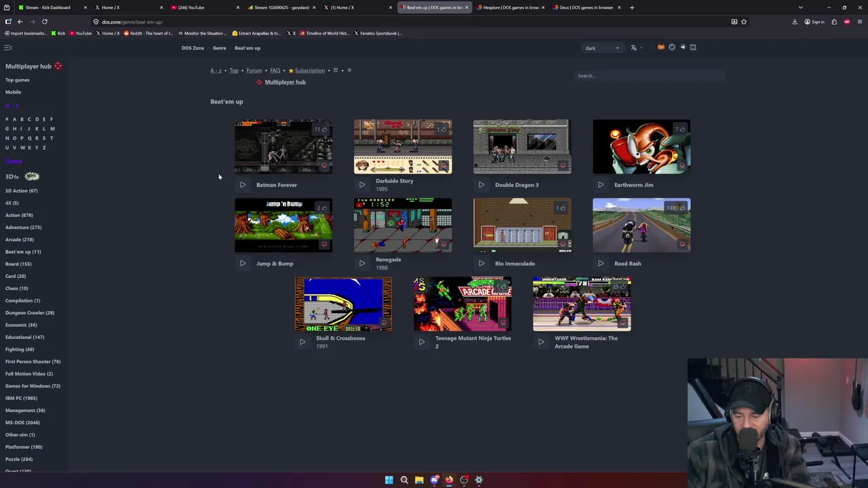
Task: Like Earthworm Jim via the 7 thumbs-up
Action: [680, 129]
